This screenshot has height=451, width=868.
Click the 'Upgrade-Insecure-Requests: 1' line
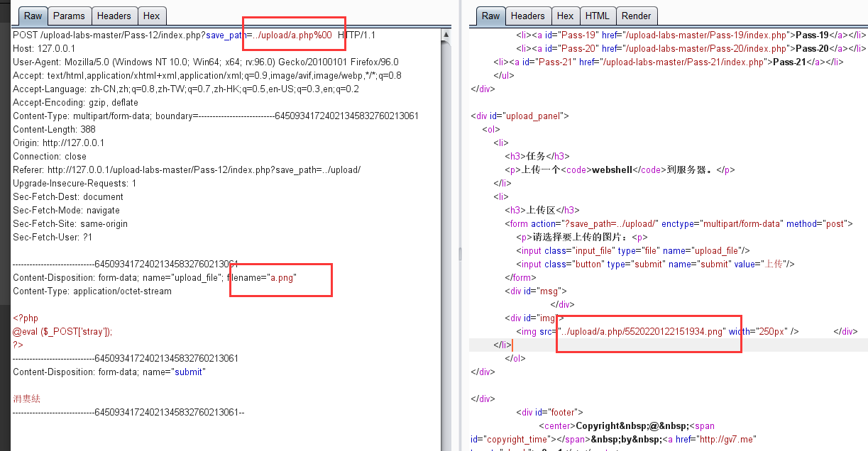click(75, 183)
